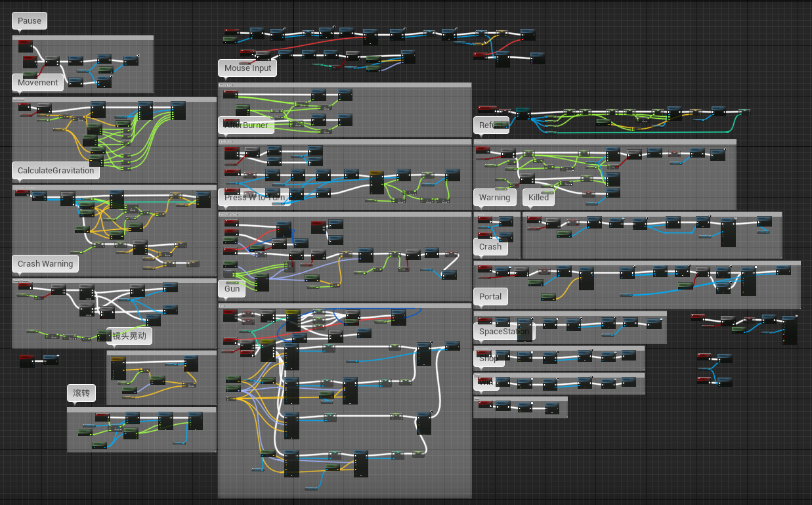Select the Shop comment label
The width and height of the screenshot is (812, 505).
[x=488, y=359]
